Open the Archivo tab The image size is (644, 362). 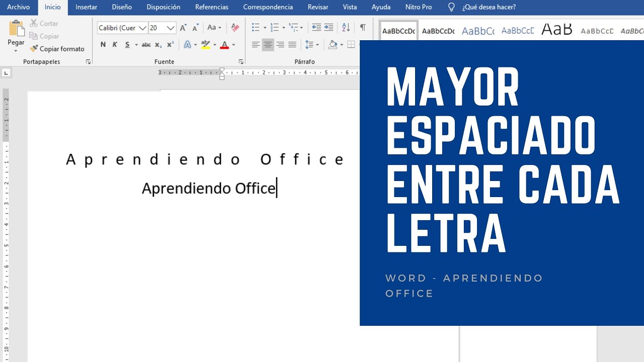[x=18, y=7]
